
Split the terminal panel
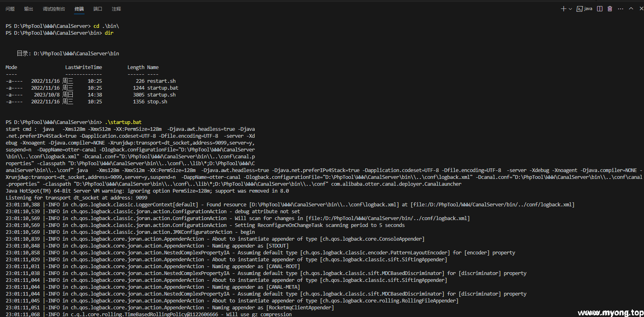600,8
